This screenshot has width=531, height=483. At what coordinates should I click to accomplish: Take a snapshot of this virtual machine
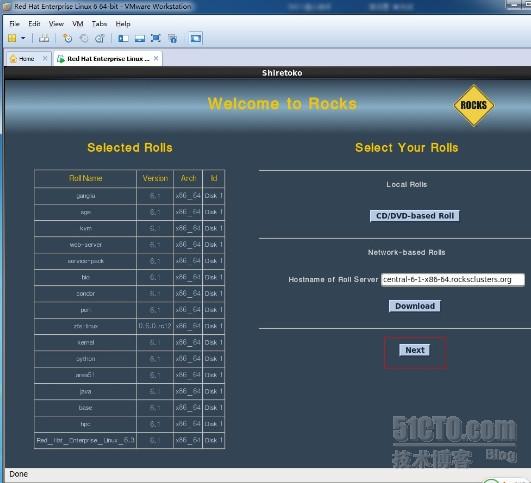click(x=68, y=38)
